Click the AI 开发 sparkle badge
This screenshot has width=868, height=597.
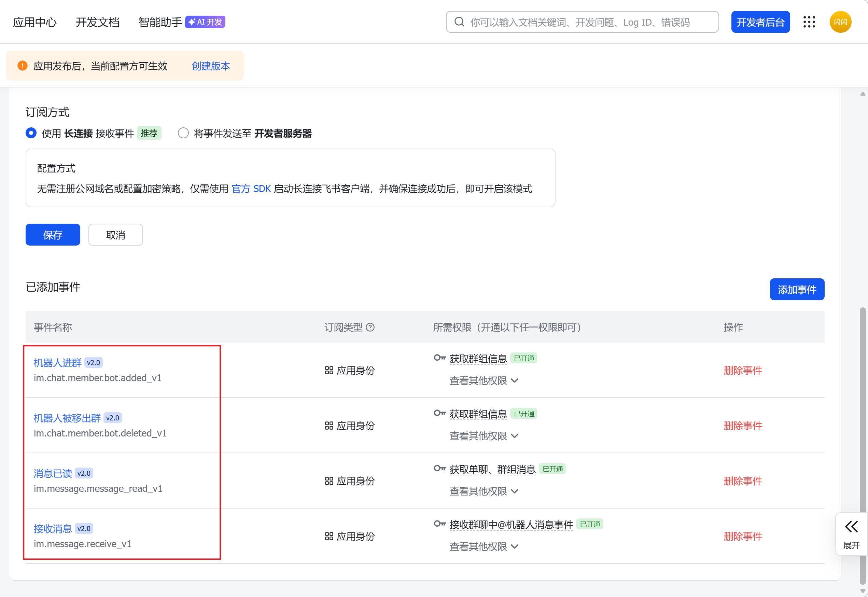point(205,22)
